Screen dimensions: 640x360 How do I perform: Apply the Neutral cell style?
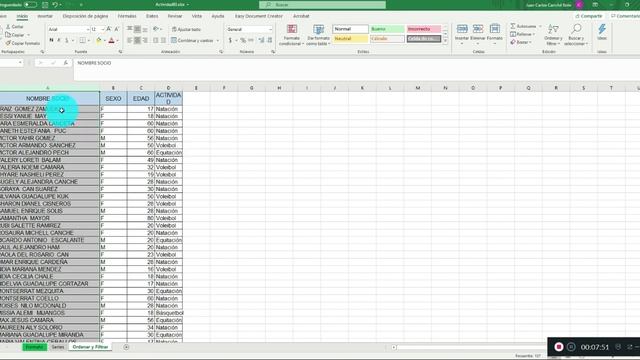point(351,39)
